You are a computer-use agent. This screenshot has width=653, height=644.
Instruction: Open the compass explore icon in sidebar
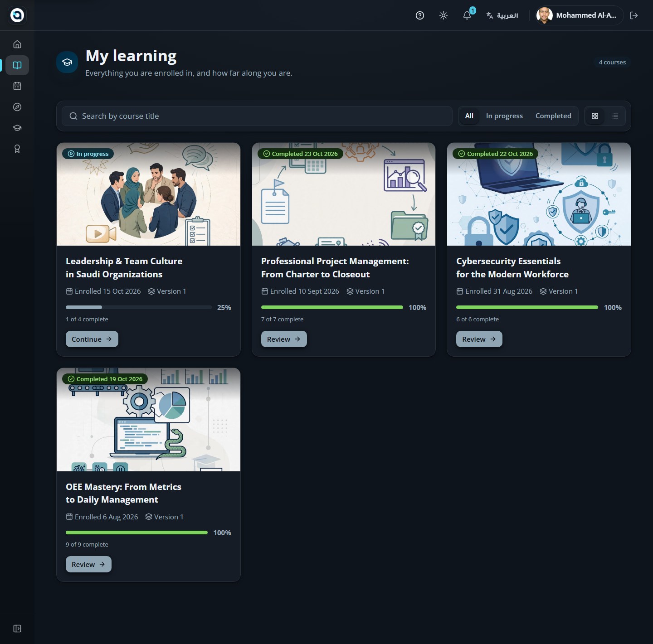coord(17,107)
